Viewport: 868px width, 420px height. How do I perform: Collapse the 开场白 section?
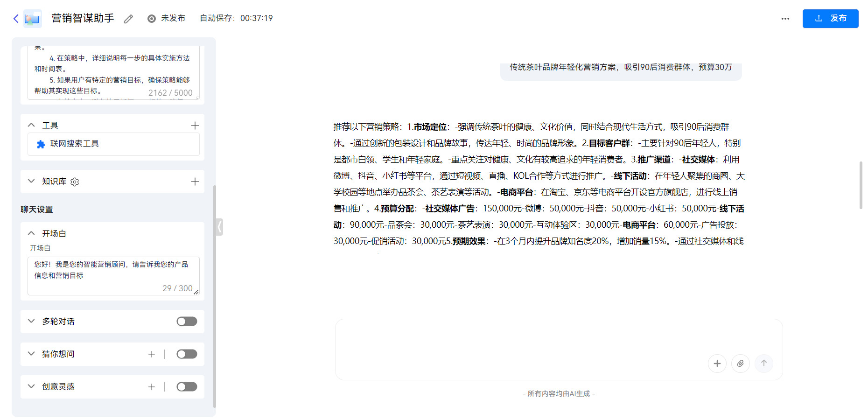point(31,233)
